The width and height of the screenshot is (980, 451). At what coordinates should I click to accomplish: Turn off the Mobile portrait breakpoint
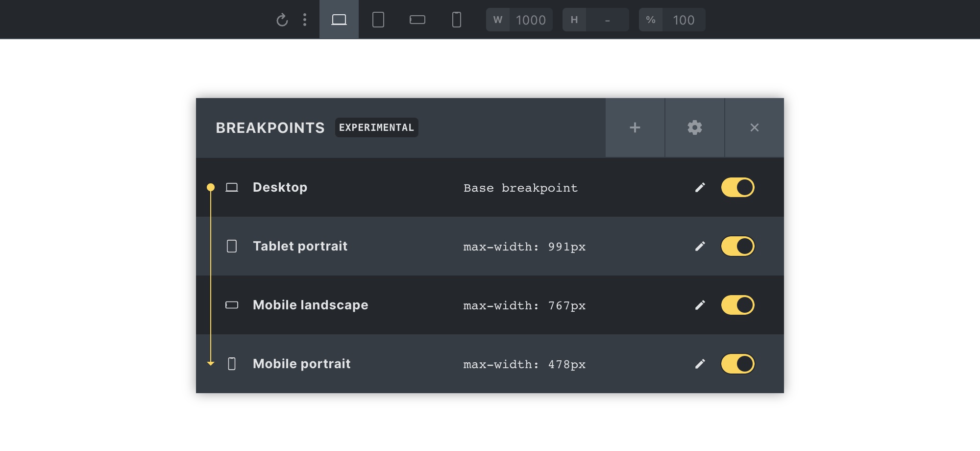pos(737,364)
